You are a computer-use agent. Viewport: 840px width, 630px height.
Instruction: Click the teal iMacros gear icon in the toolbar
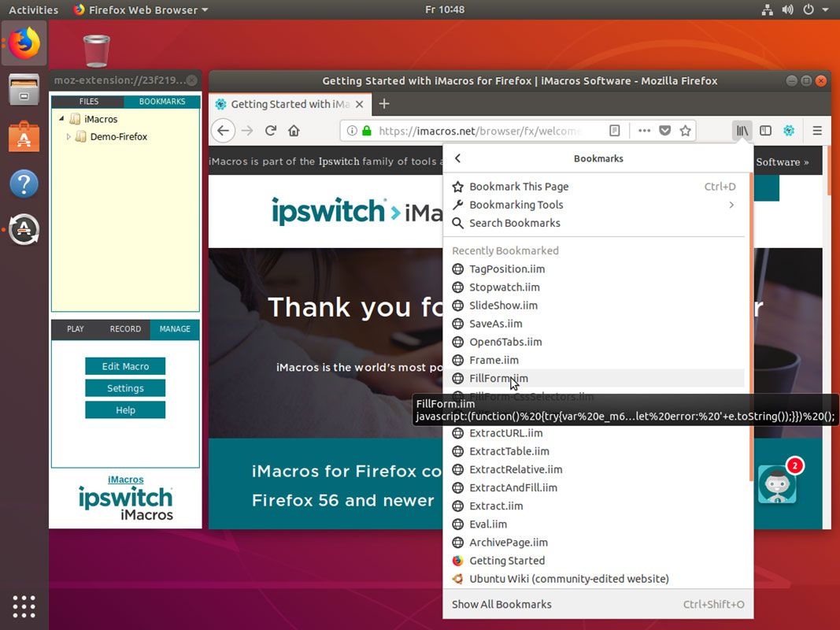(x=789, y=131)
